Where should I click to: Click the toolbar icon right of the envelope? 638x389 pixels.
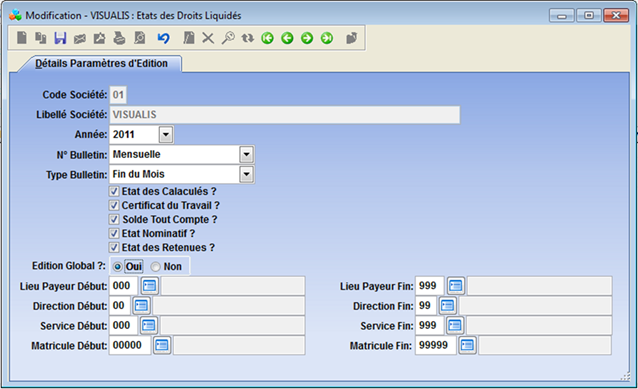coord(99,38)
